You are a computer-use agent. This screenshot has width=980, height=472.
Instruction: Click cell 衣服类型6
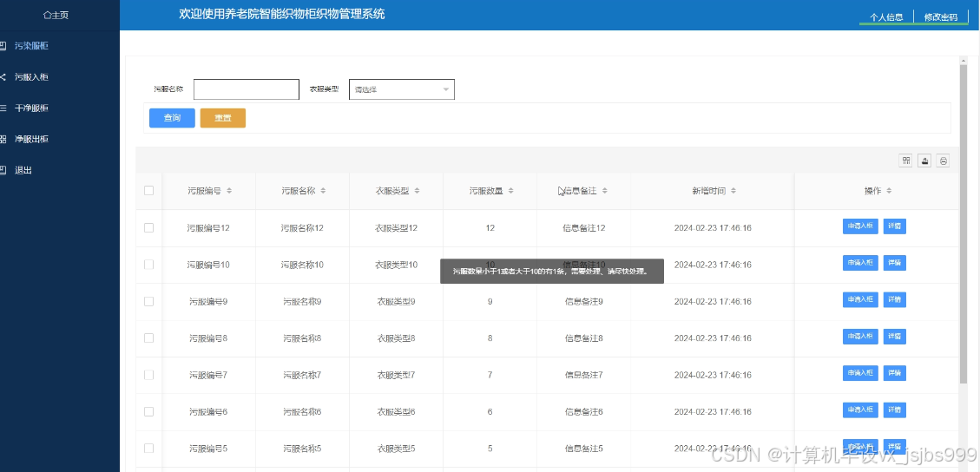[396, 412]
